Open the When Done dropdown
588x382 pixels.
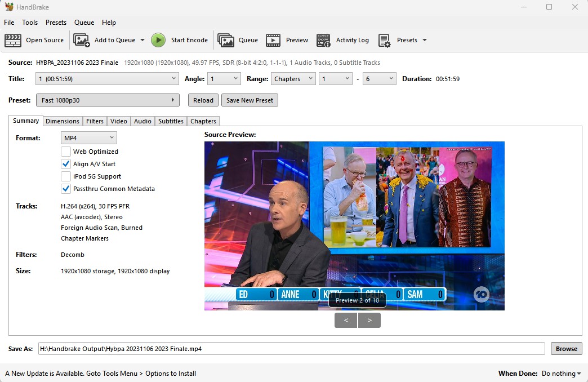pos(562,374)
